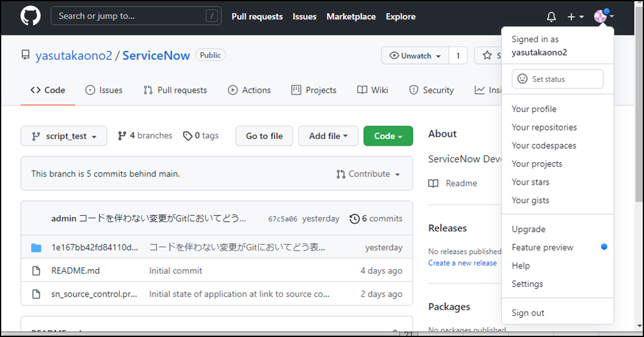This screenshot has height=337, width=644.
Task: Open the yasutakaono2 owner link
Action: tap(74, 55)
